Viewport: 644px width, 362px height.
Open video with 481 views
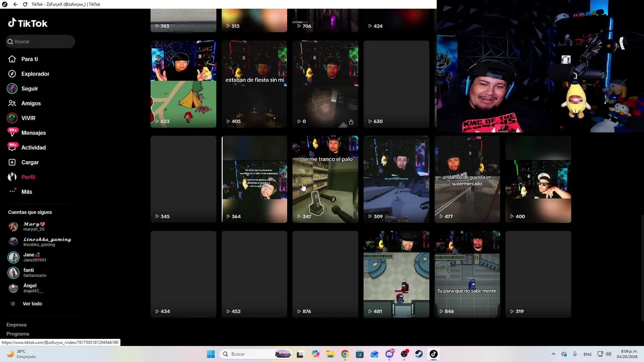click(x=396, y=274)
